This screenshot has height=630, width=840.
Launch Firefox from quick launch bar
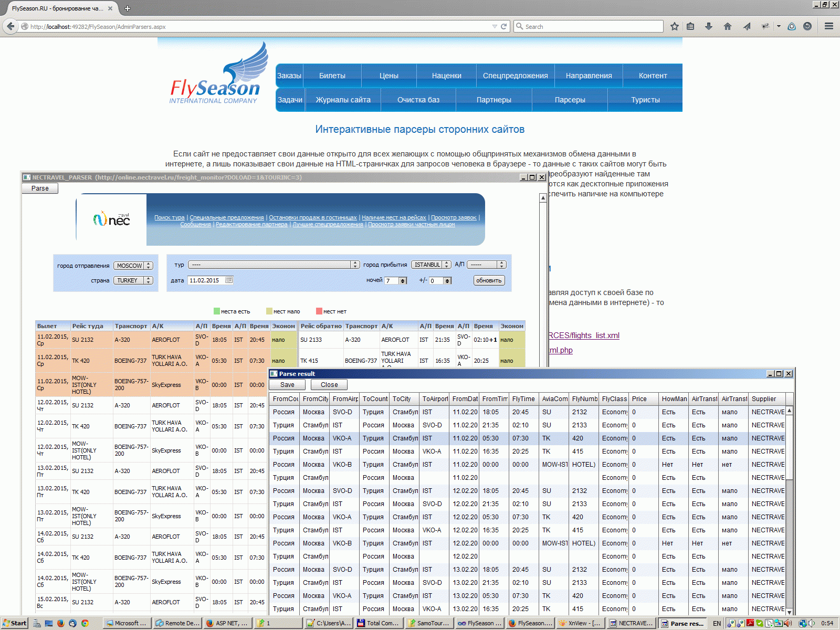(x=61, y=623)
